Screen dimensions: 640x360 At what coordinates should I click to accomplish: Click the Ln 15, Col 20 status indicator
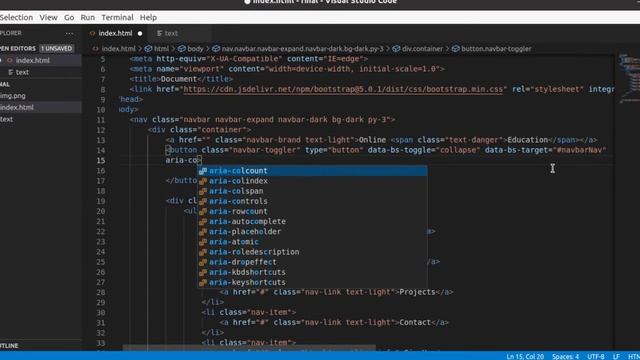pyautogui.click(x=525, y=356)
